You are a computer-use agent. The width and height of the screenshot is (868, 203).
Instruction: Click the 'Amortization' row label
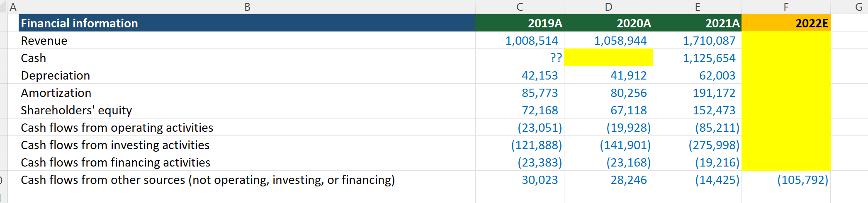pyautogui.click(x=56, y=93)
